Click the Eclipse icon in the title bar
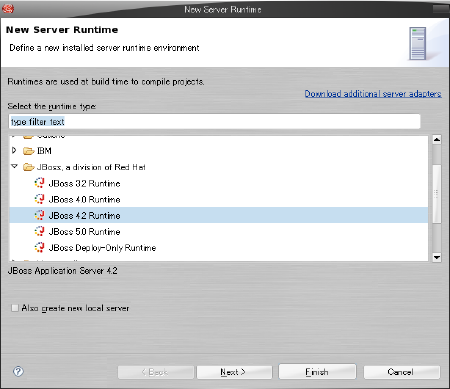The width and height of the screenshot is (450, 389). 8,8
